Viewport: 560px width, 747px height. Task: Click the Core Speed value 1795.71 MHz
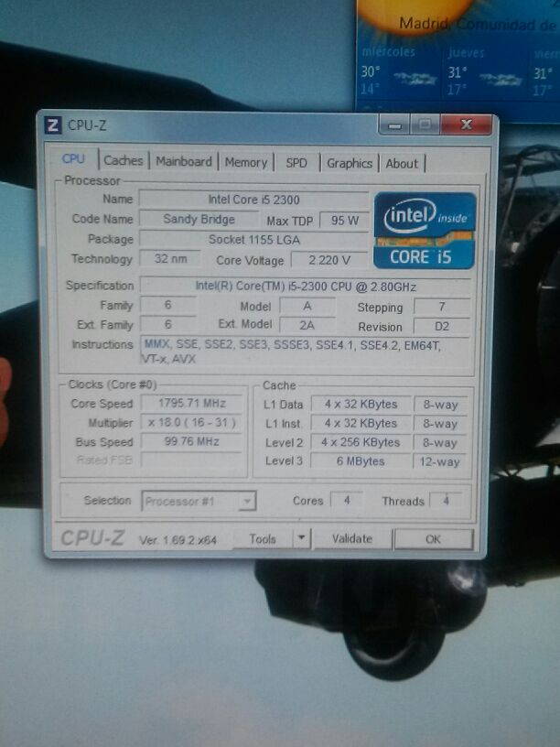tap(191, 404)
